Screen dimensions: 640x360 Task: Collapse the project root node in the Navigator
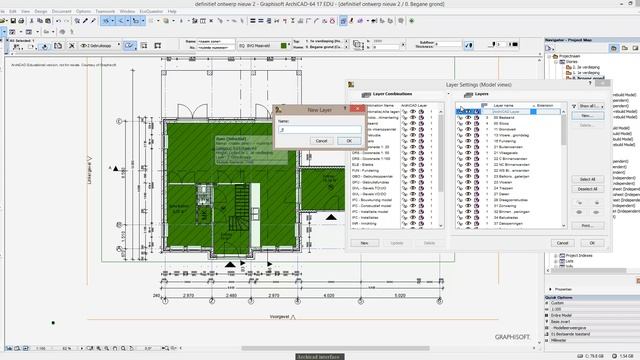click(x=549, y=56)
